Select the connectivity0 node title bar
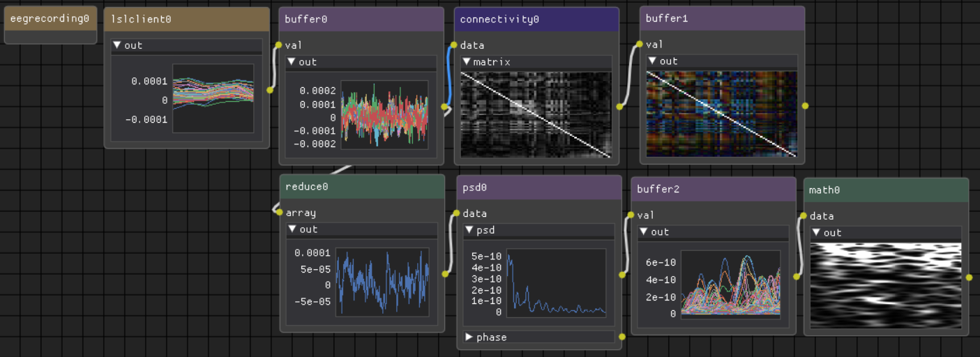Screen dimensions: 980x357 536,20
